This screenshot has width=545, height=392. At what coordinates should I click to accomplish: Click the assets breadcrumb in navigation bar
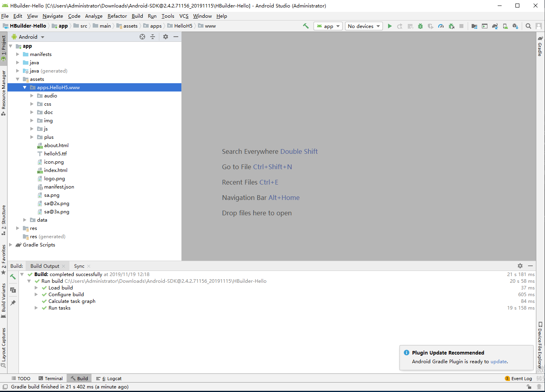click(127, 26)
